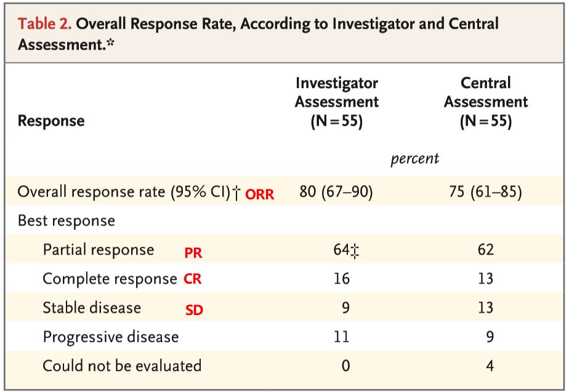
Task: Select the italic "percent" unit label
Action: pyautogui.click(x=414, y=159)
